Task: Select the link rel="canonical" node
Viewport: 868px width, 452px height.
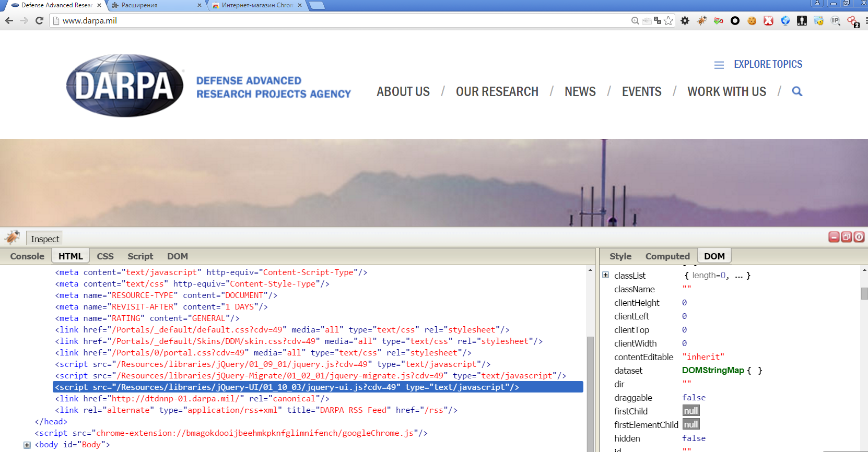Action: click(x=192, y=398)
